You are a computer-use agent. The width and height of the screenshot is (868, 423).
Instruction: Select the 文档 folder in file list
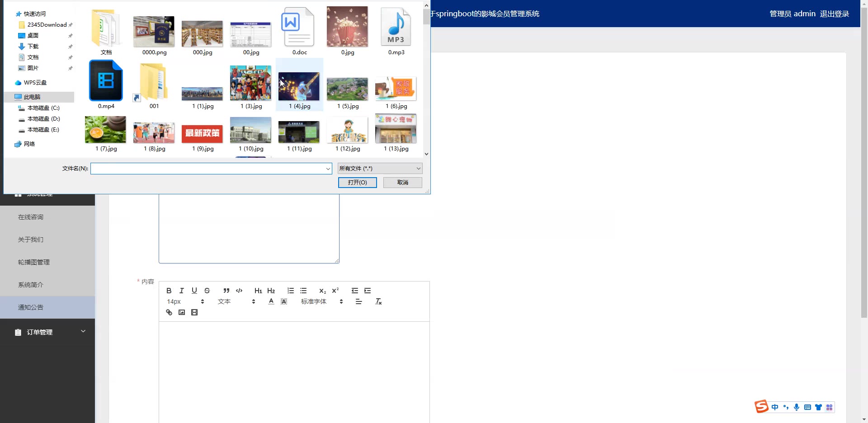click(106, 32)
